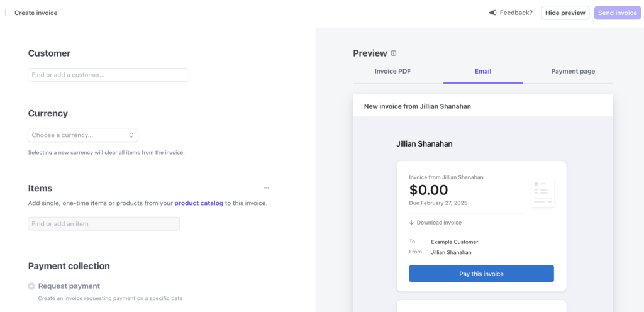Click the Create invoice page title
Screen dimensions: 644x312
coord(36,13)
